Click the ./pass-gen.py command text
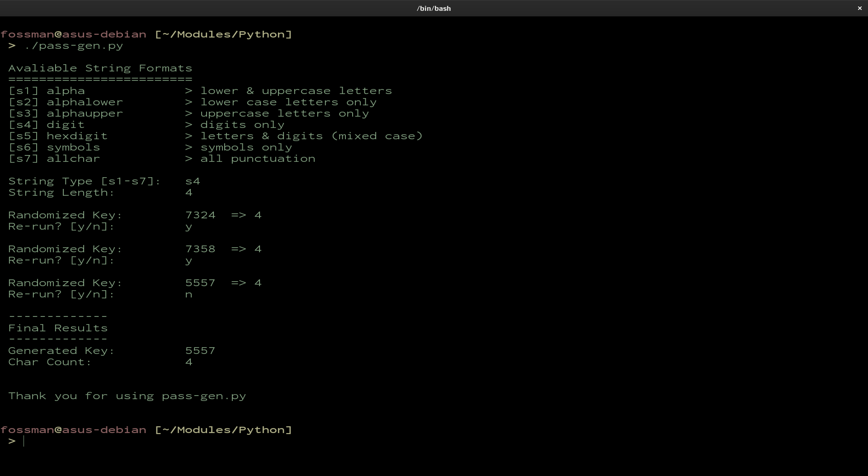The image size is (868, 476). click(x=74, y=46)
